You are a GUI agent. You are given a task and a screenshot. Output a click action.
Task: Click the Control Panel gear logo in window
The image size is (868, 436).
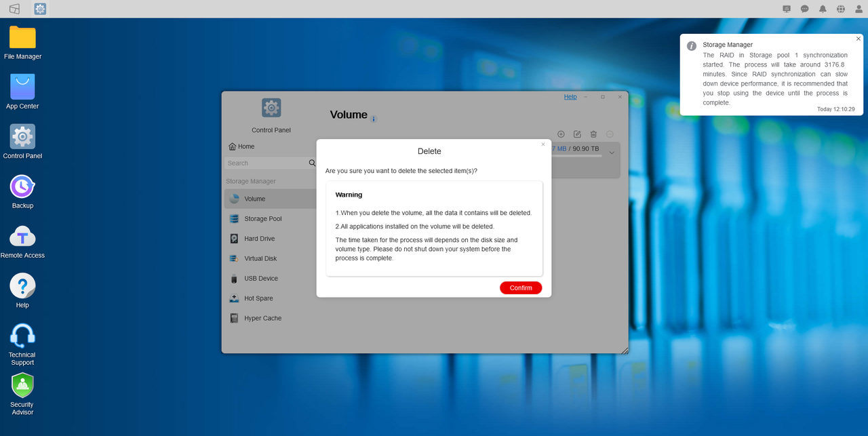coord(271,107)
